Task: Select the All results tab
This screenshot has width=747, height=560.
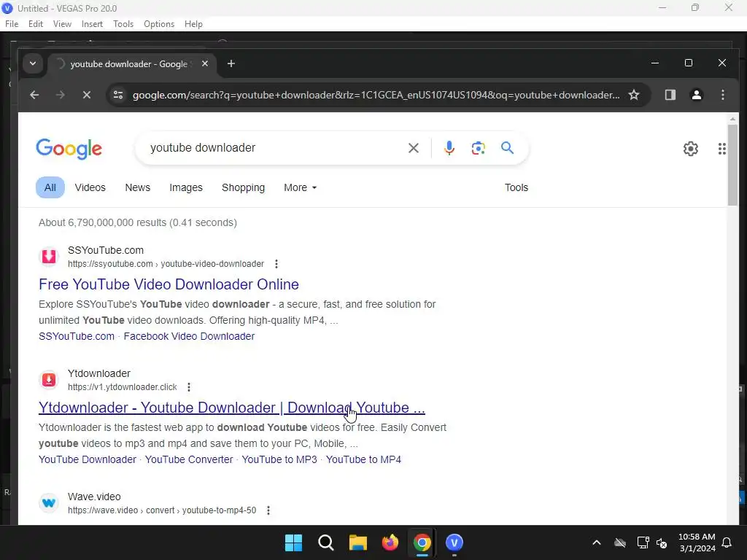Action: pyautogui.click(x=50, y=187)
